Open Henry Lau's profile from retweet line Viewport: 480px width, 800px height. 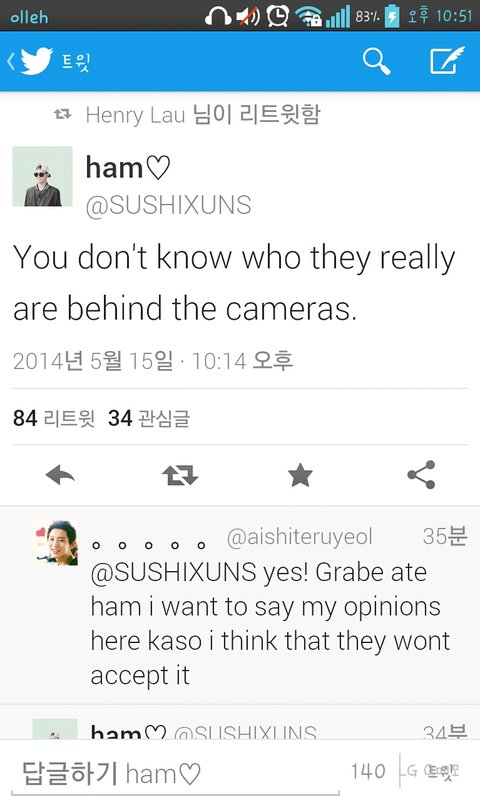pos(135,115)
